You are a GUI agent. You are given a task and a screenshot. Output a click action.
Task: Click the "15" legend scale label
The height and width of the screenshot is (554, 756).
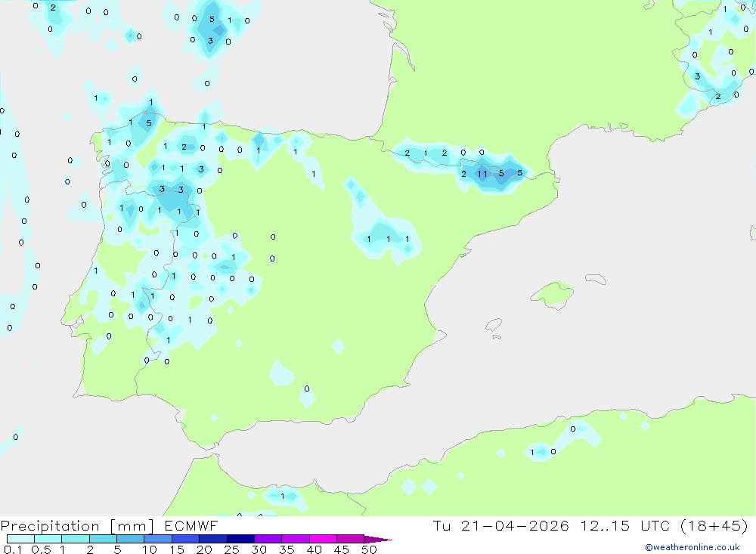point(177,549)
